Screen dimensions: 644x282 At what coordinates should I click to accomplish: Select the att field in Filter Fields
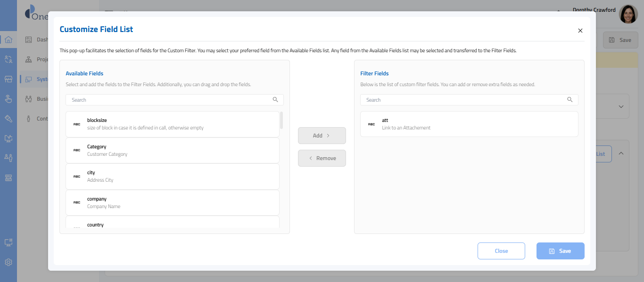pos(469,124)
